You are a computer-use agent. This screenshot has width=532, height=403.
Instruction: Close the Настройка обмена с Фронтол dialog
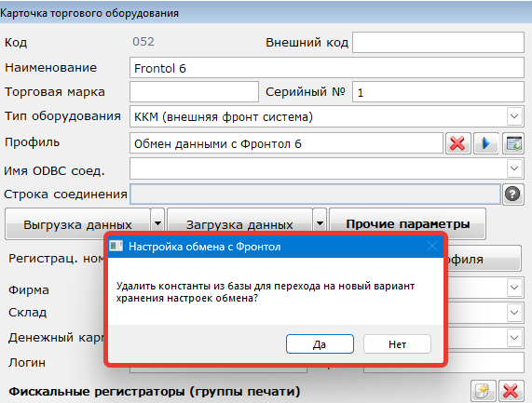point(432,247)
